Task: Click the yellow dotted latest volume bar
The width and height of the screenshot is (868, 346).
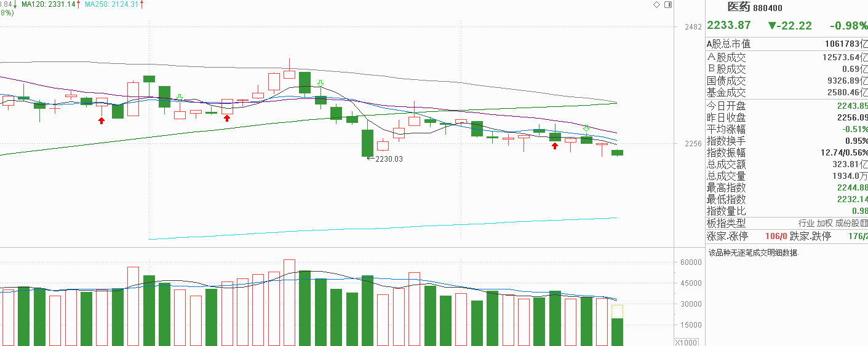Action: tap(618, 312)
